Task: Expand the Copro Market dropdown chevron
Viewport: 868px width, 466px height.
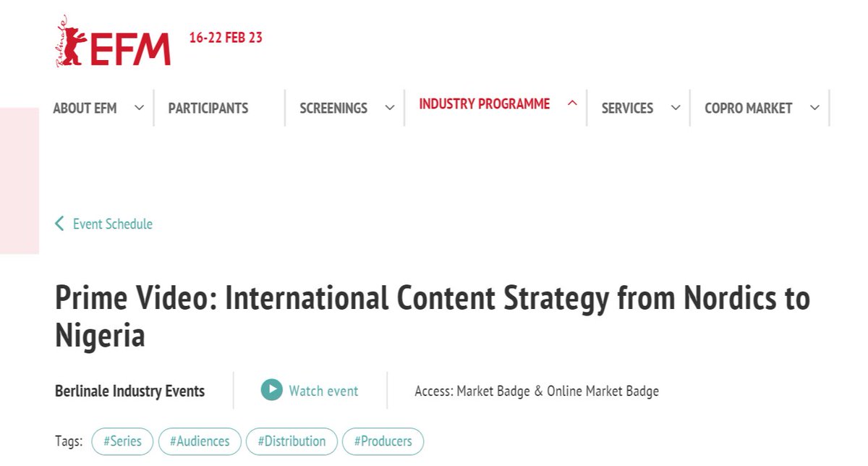Action: click(814, 108)
